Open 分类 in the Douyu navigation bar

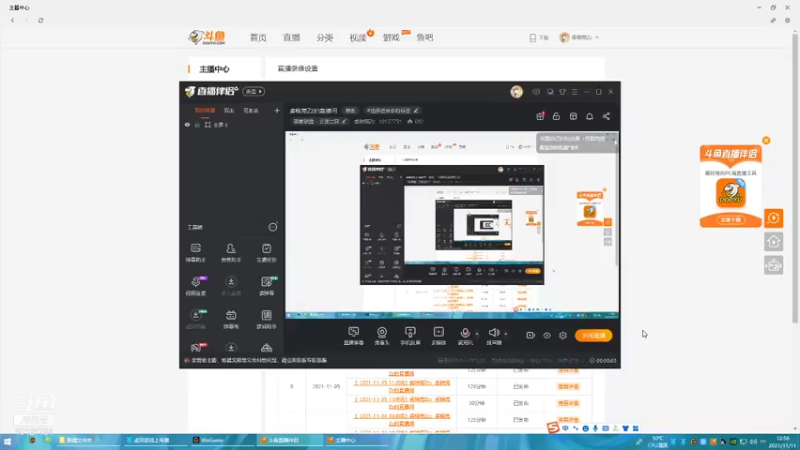pos(324,38)
